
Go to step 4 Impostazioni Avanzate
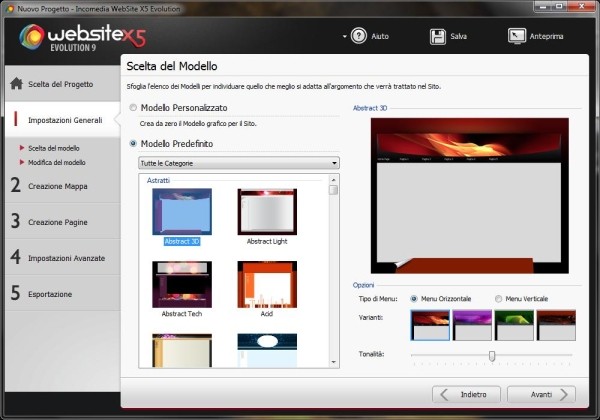tap(63, 258)
